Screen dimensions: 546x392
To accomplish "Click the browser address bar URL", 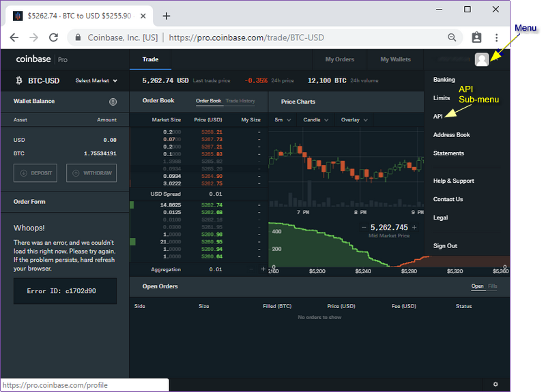I will coord(246,37).
